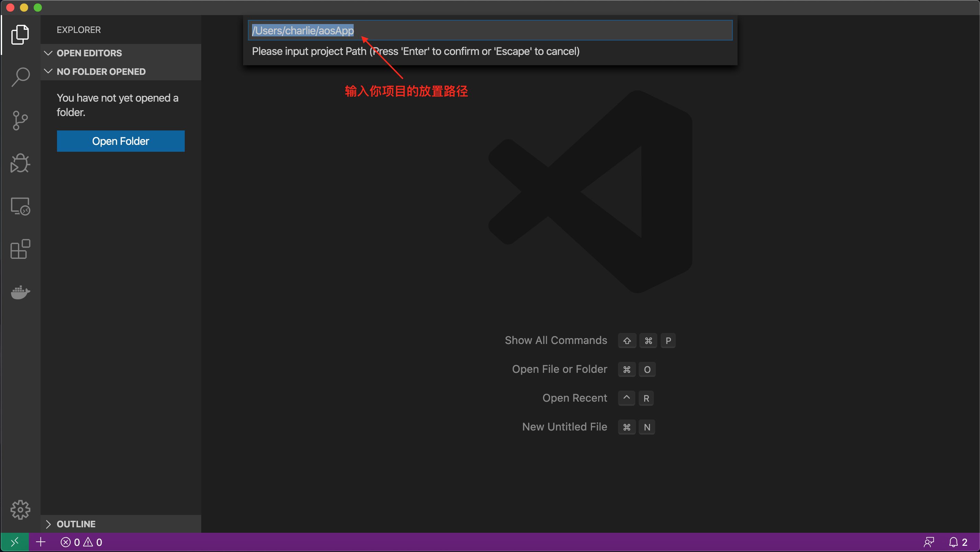
Task: Open the Remote Explorer view
Action: [20, 206]
